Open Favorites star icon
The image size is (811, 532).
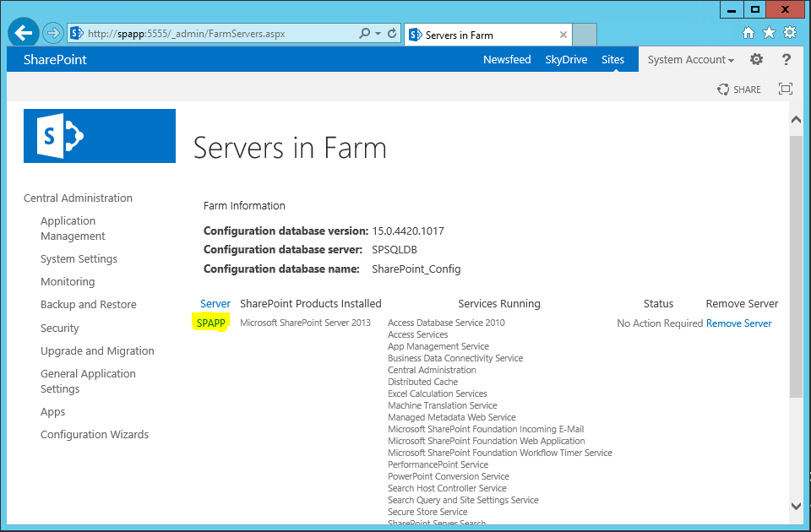(x=769, y=33)
